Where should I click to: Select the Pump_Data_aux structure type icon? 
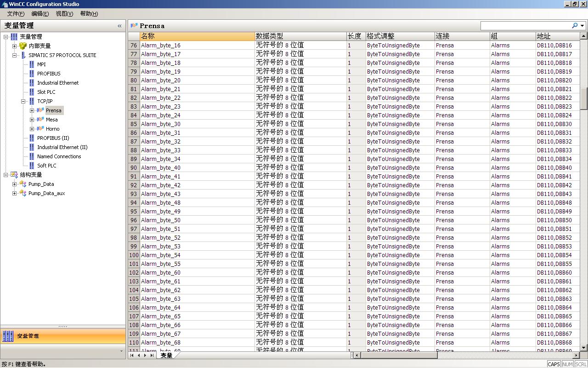(x=23, y=193)
